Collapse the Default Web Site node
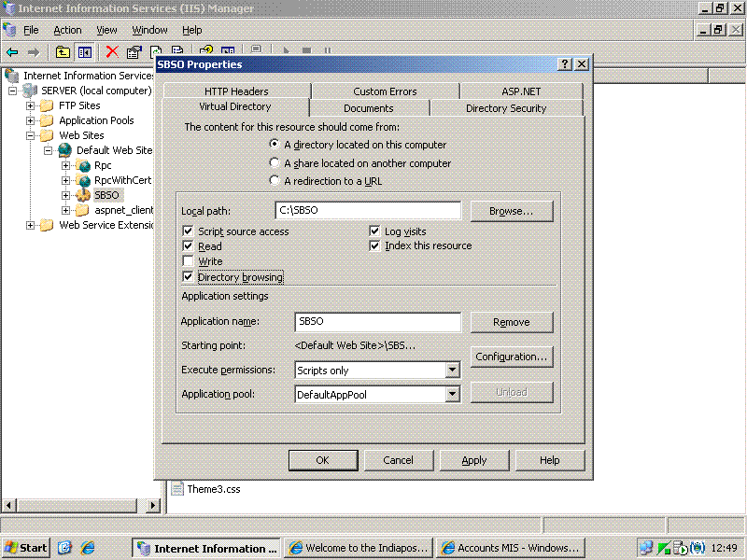 pyautogui.click(x=49, y=150)
